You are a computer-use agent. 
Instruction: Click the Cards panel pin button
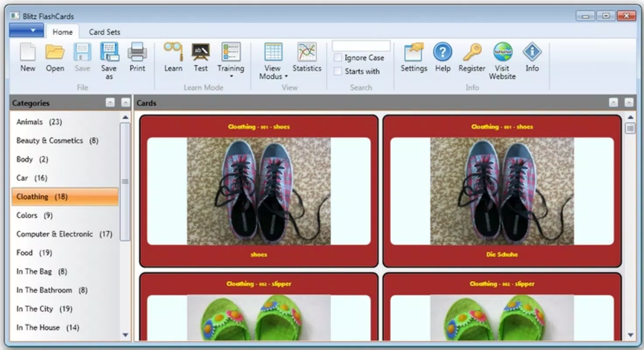point(629,102)
